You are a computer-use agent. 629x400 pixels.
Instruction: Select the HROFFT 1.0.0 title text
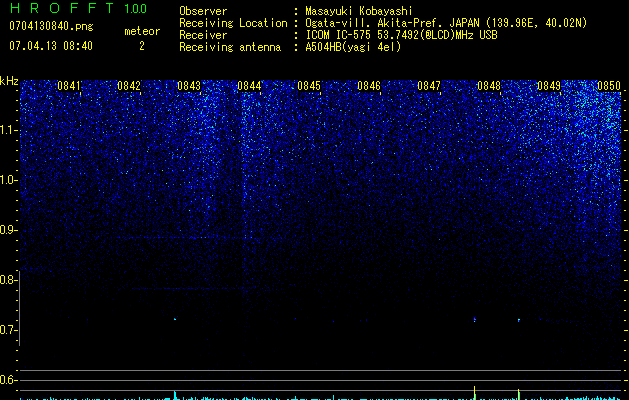[x=78, y=8]
